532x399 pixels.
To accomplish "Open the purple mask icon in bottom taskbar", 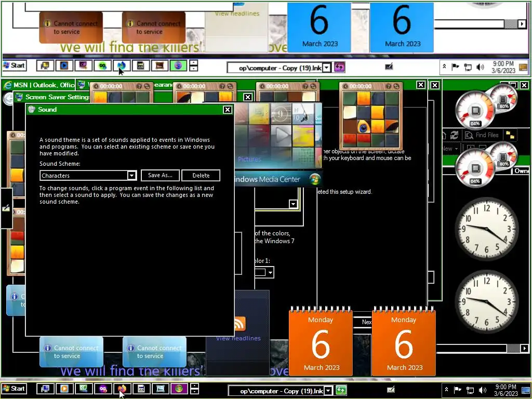I will click(103, 389).
